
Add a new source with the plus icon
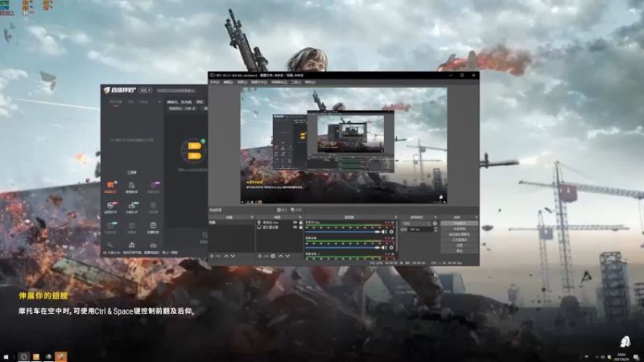pos(259,256)
